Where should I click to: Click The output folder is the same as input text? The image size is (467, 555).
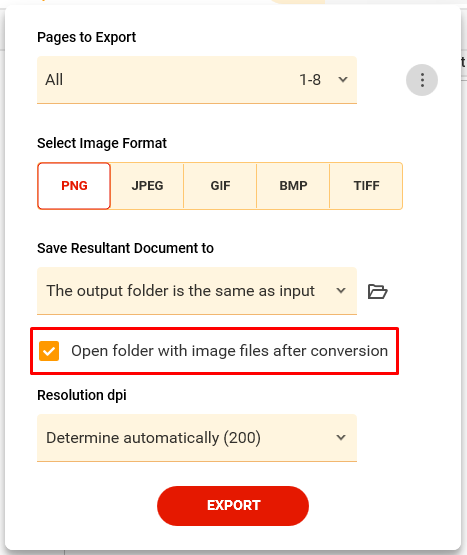[180, 291]
